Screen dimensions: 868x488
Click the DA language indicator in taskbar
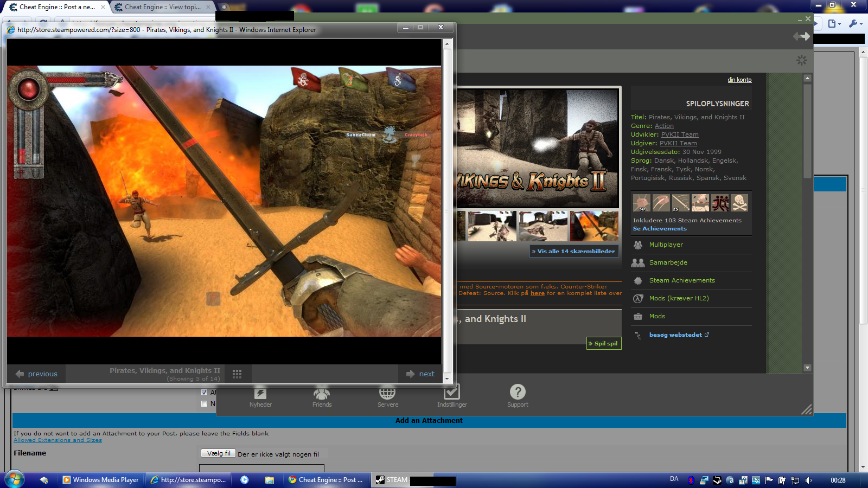674,479
